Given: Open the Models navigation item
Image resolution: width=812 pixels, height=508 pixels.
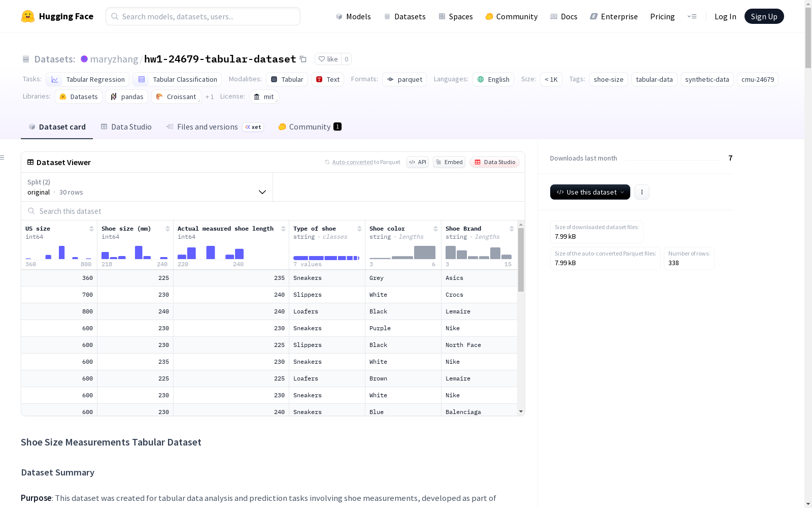Looking at the screenshot, I should (x=353, y=16).
